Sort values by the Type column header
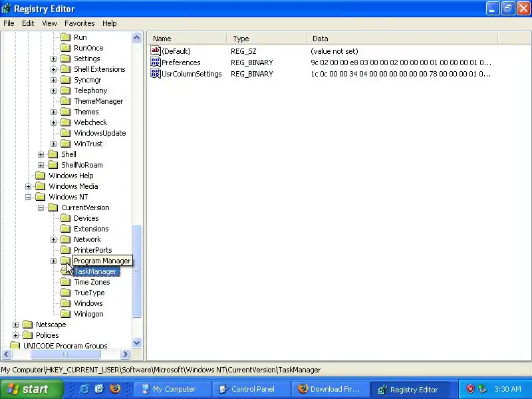The image size is (532, 399). click(x=267, y=39)
